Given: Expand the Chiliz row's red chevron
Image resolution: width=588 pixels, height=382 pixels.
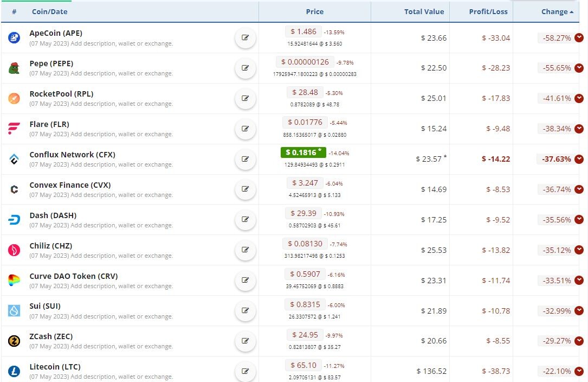Looking at the screenshot, I should (579, 250).
